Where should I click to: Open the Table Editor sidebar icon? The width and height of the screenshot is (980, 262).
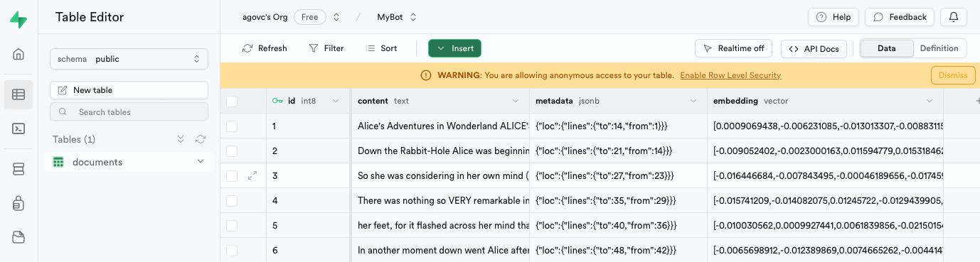tap(18, 94)
